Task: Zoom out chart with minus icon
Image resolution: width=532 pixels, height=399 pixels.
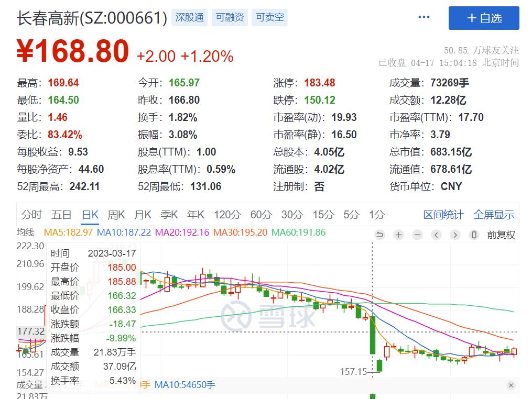Action: 417,235
